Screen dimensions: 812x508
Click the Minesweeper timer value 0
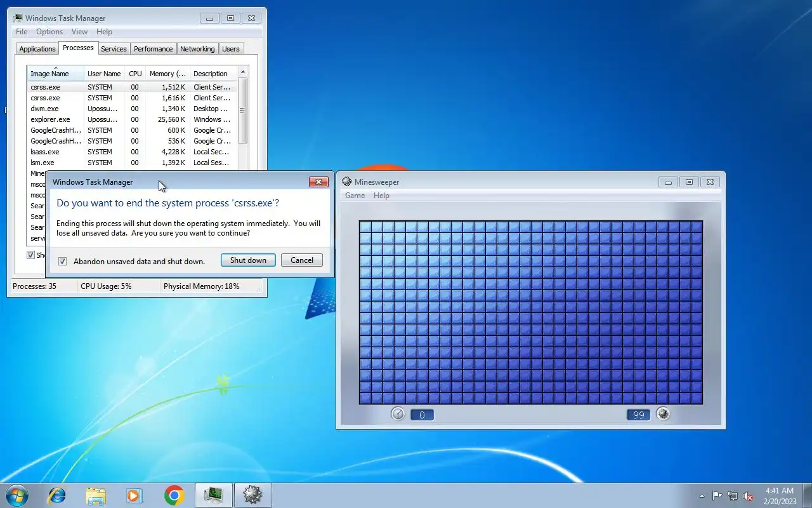pos(422,415)
